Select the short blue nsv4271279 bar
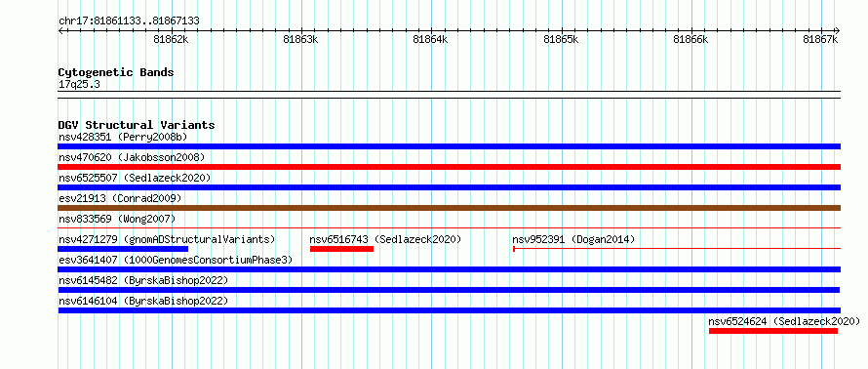 tap(123, 249)
